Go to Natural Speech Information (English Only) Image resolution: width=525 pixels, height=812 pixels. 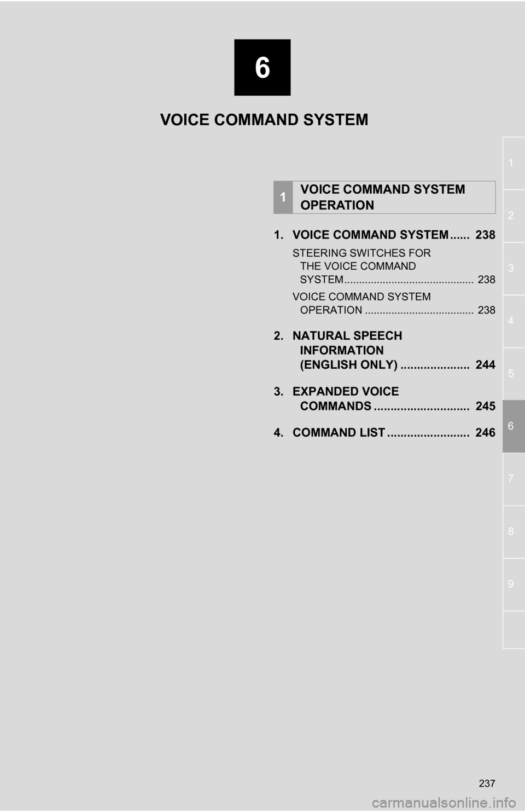(384, 350)
